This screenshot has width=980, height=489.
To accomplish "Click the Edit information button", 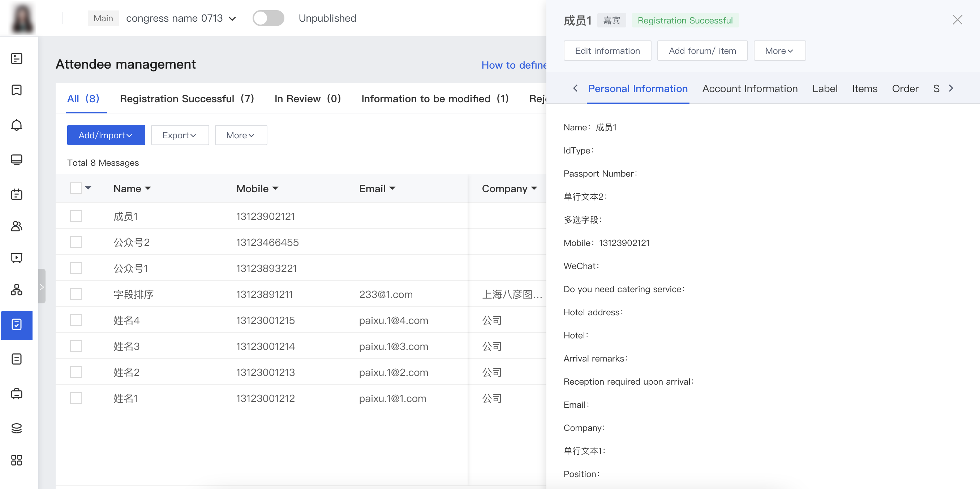I will 607,51.
